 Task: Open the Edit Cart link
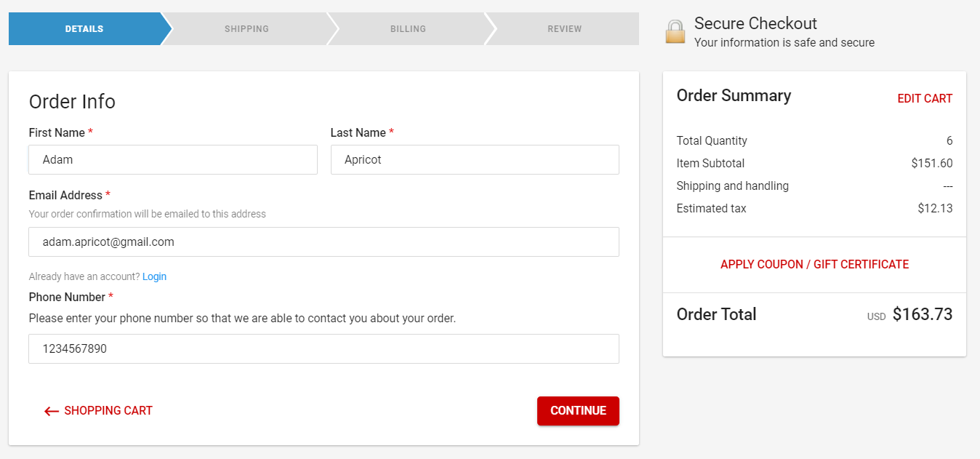click(925, 99)
